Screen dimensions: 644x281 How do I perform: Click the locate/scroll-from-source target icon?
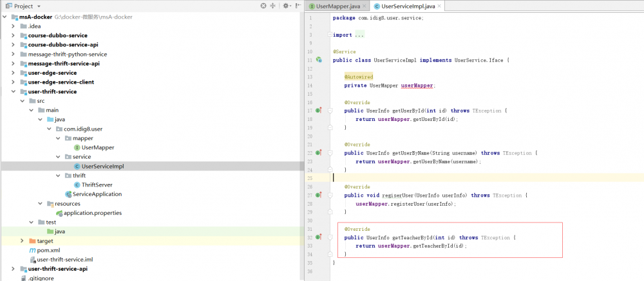point(263,6)
